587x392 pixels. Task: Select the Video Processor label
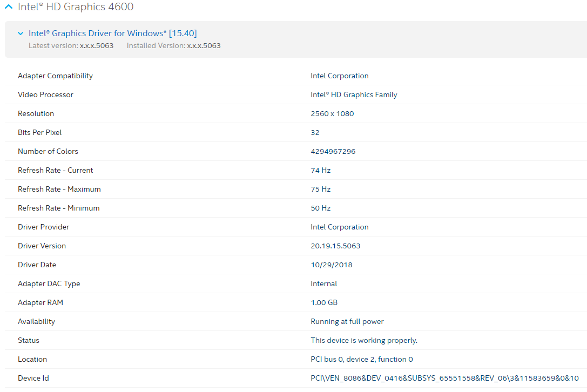pos(46,94)
